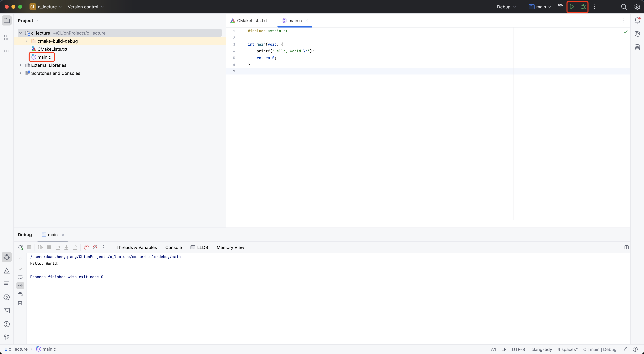Expand the External Libraries node
The image size is (644, 354).
coord(20,65)
